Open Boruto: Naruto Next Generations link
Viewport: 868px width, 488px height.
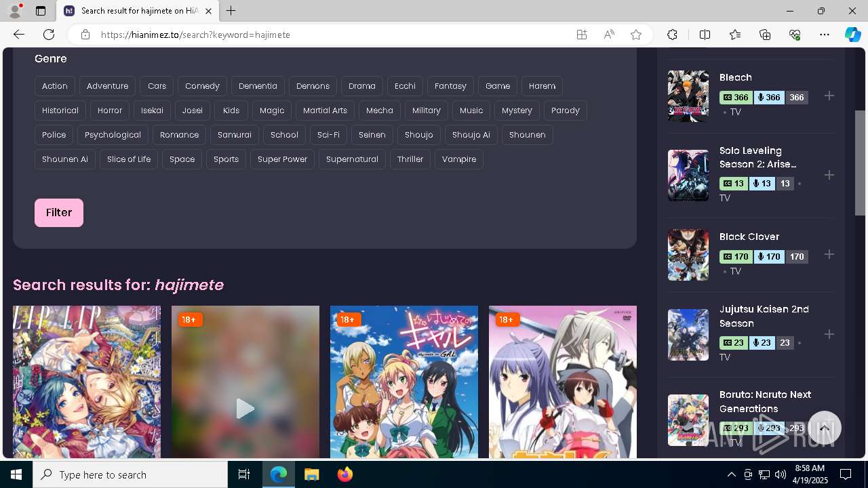(765, 401)
